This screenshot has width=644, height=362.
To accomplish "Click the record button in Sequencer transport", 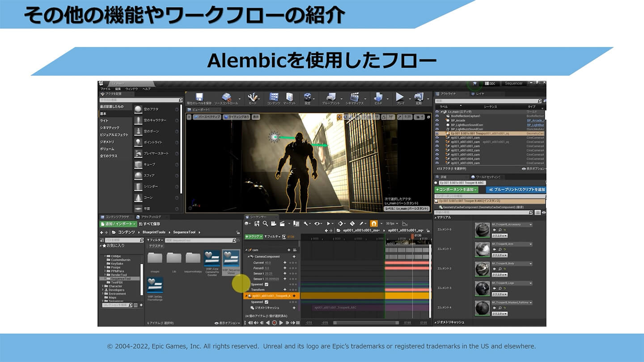I will coord(275,323).
